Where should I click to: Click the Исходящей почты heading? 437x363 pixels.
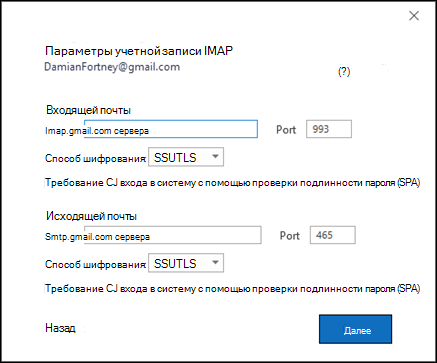[91, 216]
